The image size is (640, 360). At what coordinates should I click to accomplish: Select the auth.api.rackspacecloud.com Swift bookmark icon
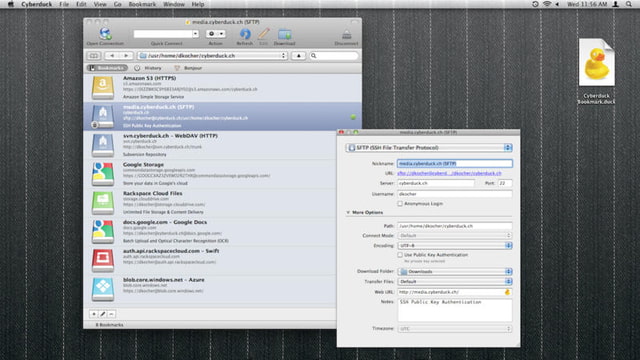coord(103,260)
